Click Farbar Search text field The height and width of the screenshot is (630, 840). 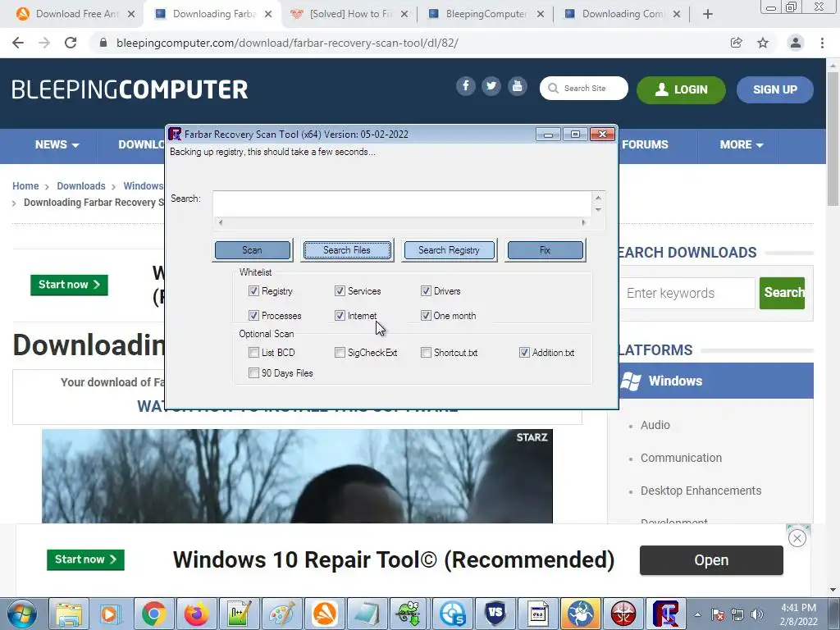pos(402,204)
